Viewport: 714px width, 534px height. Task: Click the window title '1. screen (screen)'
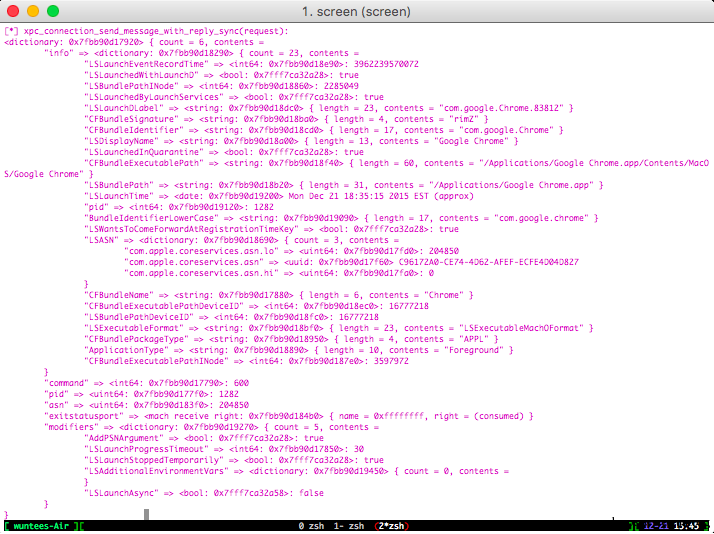[x=356, y=11]
